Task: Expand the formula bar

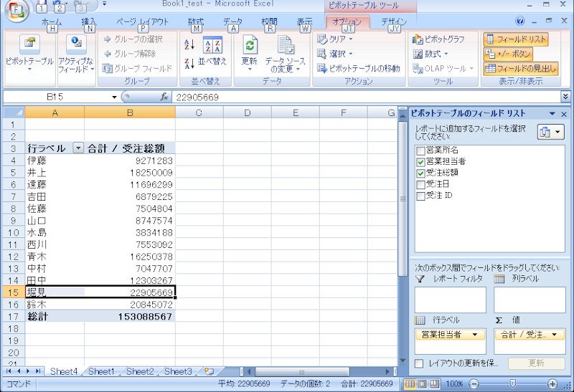Action: coord(565,97)
